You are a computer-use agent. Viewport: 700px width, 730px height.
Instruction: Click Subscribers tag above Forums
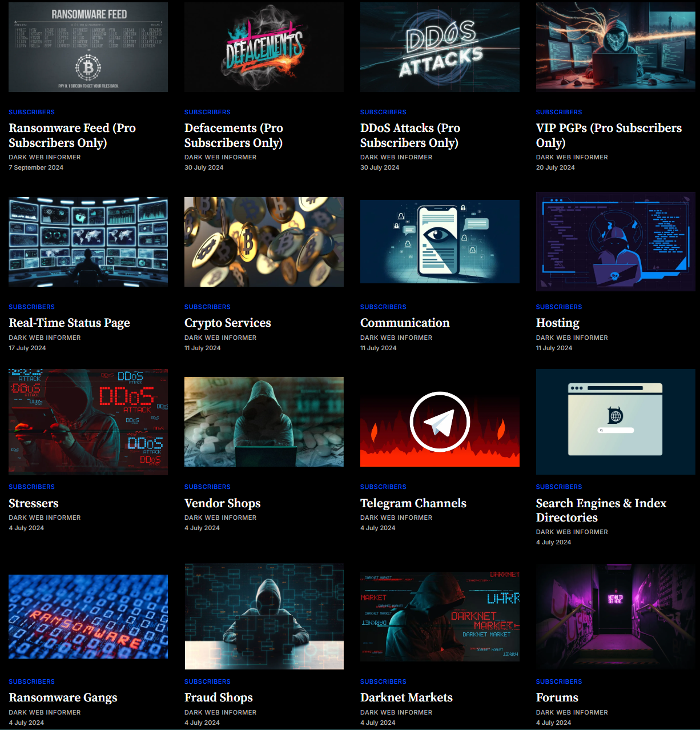558,681
